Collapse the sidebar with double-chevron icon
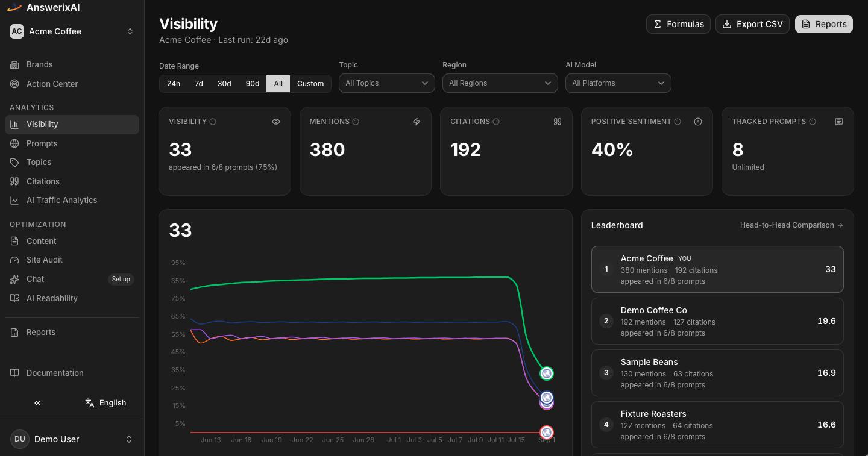Viewport: 868px width, 456px height. 37,403
